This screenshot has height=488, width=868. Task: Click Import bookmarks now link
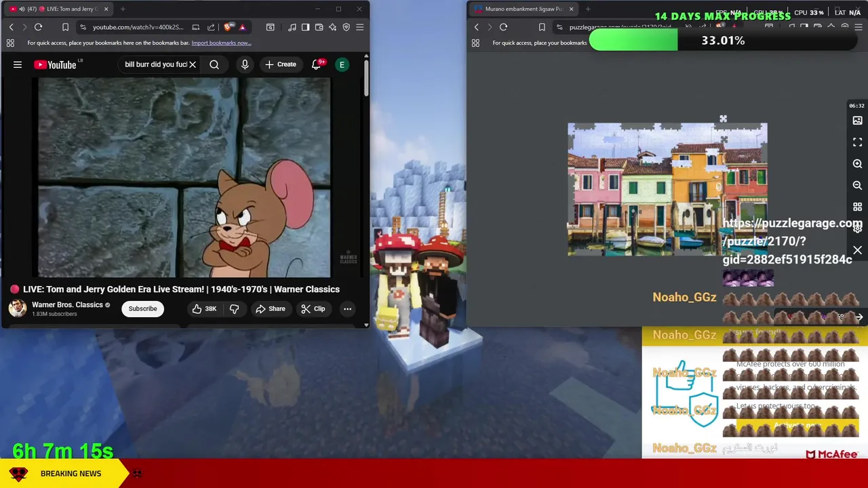pyautogui.click(x=221, y=43)
